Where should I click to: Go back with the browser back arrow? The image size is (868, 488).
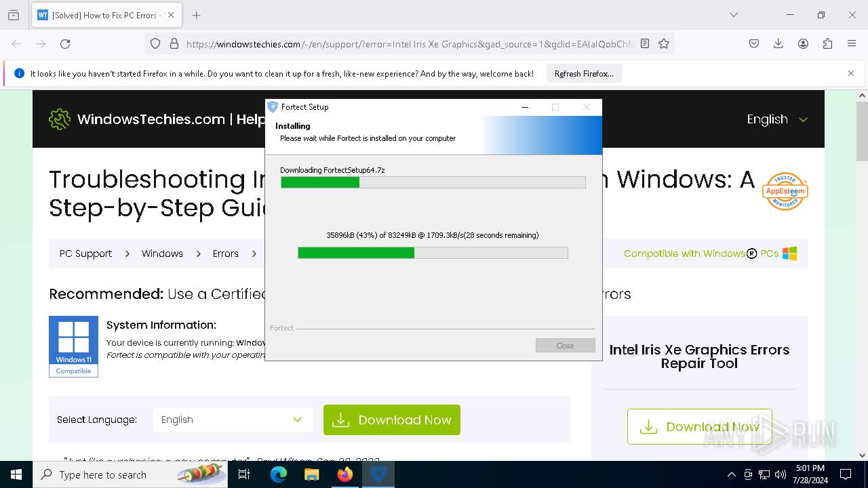point(16,43)
